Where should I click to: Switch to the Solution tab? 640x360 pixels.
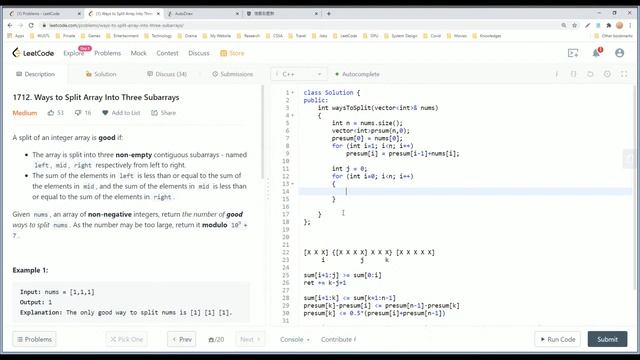click(101, 74)
